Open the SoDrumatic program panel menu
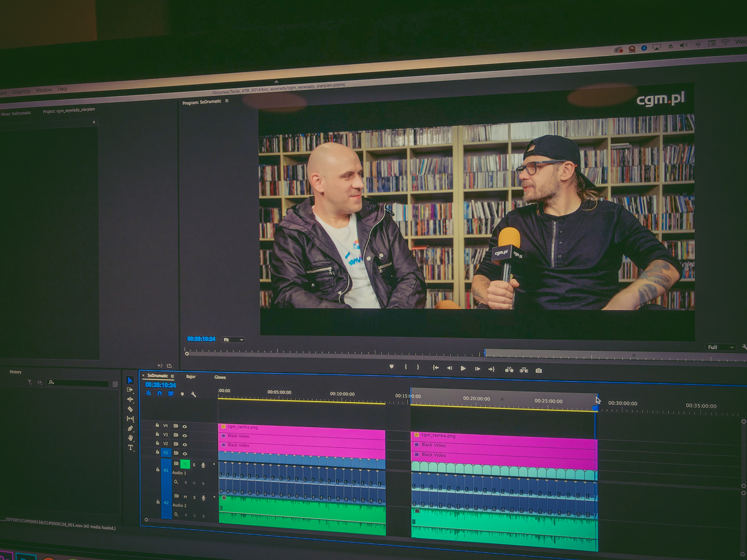This screenshot has width=747, height=560. point(227,101)
